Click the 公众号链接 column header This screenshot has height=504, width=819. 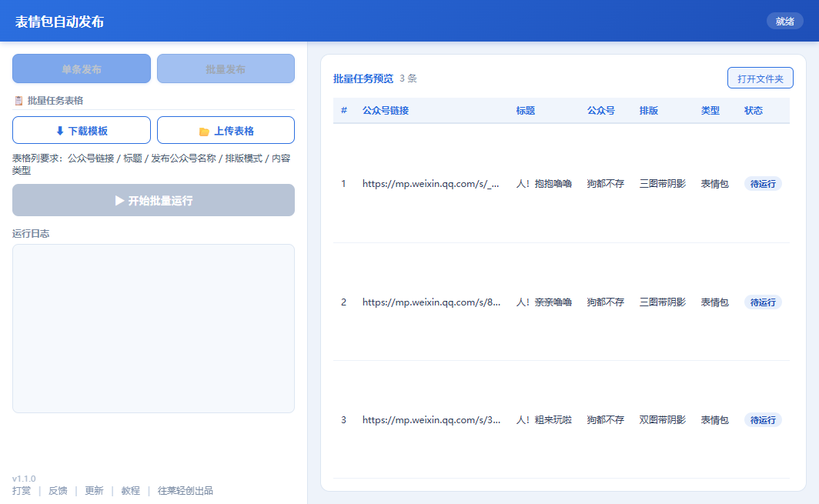tap(386, 111)
